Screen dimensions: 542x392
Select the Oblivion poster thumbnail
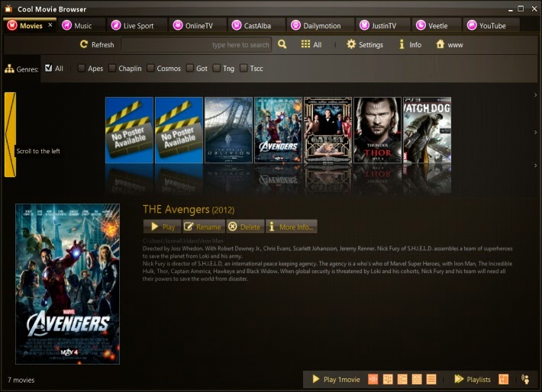click(228, 130)
